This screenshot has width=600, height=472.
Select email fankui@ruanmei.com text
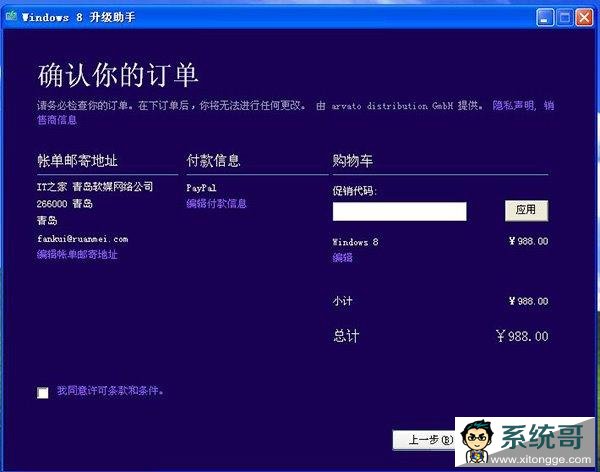coord(83,239)
